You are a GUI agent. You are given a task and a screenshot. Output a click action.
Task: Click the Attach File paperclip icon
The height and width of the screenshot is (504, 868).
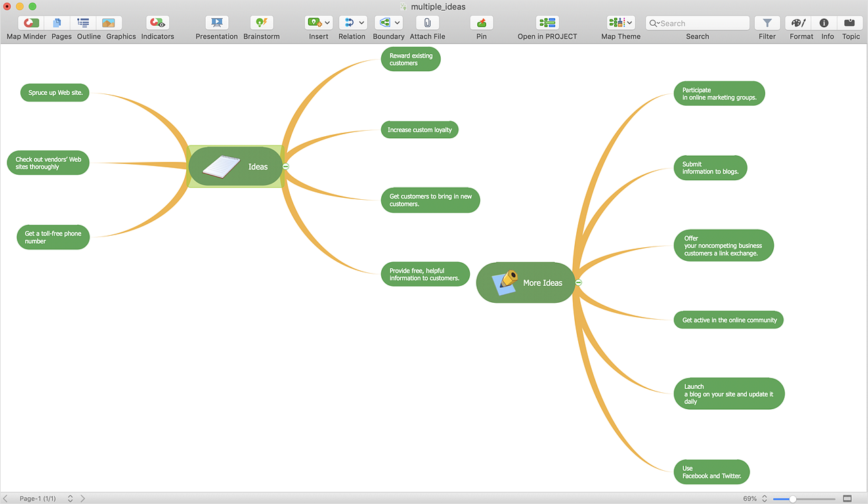[x=427, y=23]
